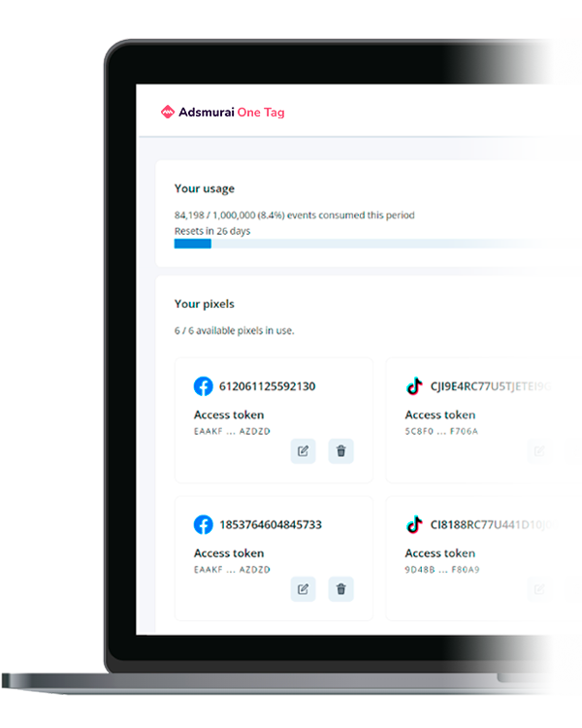Click the events usage progress bar
The image size is (582, 728).
362,244
